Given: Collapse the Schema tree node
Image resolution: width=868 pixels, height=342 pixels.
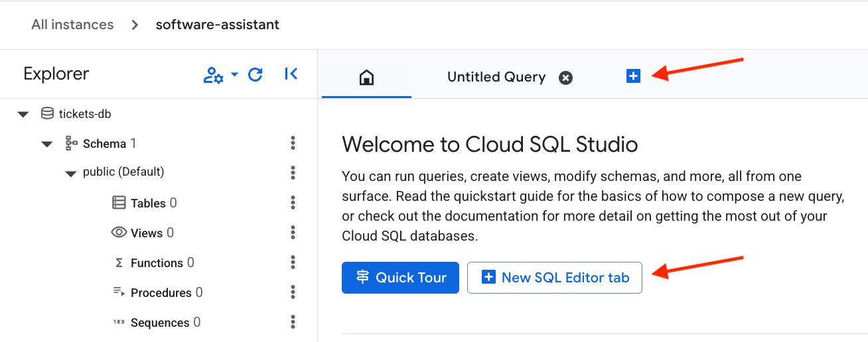Looking at the screenshot, I should (x=47, y=144).
